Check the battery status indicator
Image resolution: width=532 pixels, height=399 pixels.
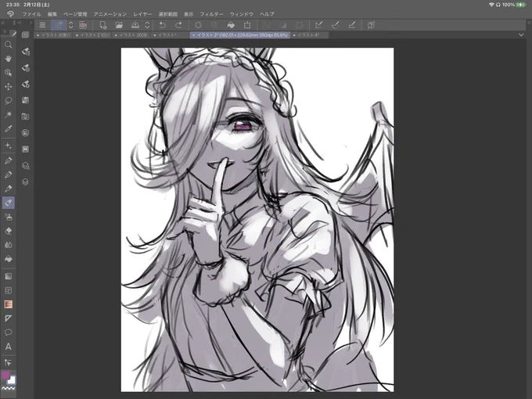521,5
